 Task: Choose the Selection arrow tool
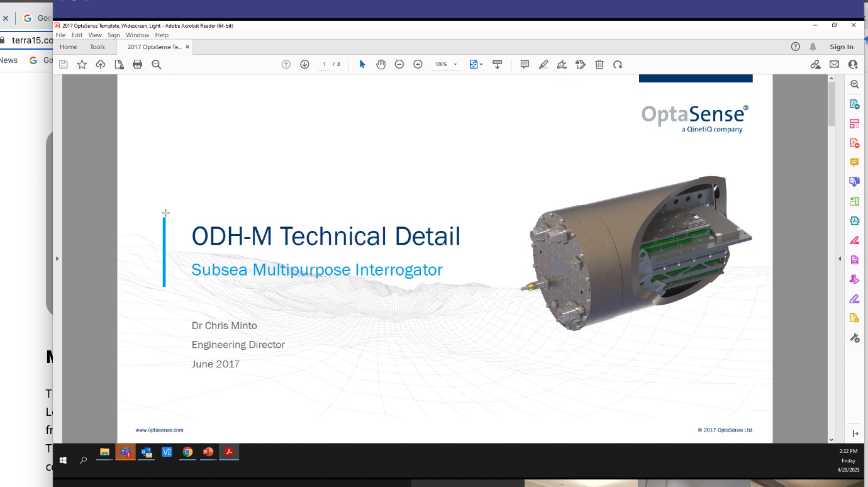(x=362, y=64)
